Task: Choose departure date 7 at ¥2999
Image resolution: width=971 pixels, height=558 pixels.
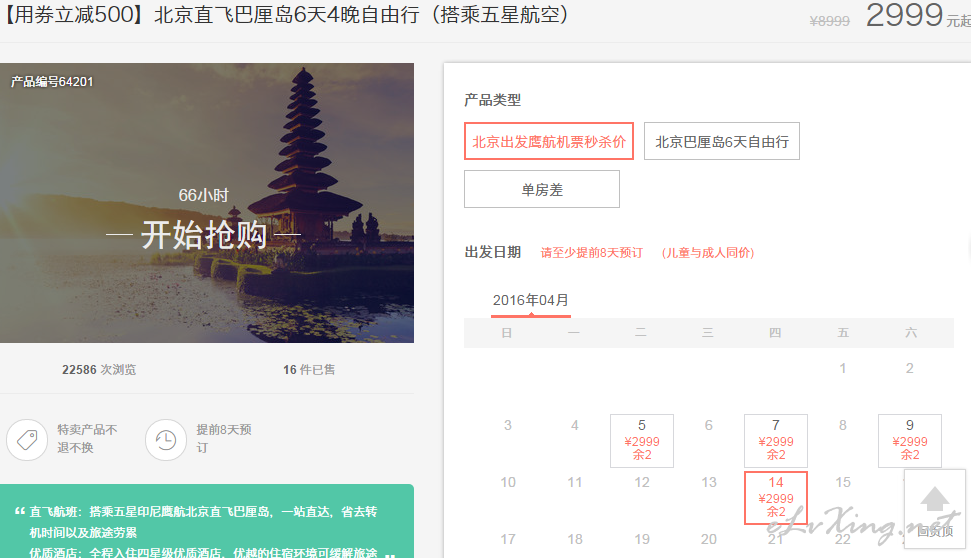Action: (775, 440)
